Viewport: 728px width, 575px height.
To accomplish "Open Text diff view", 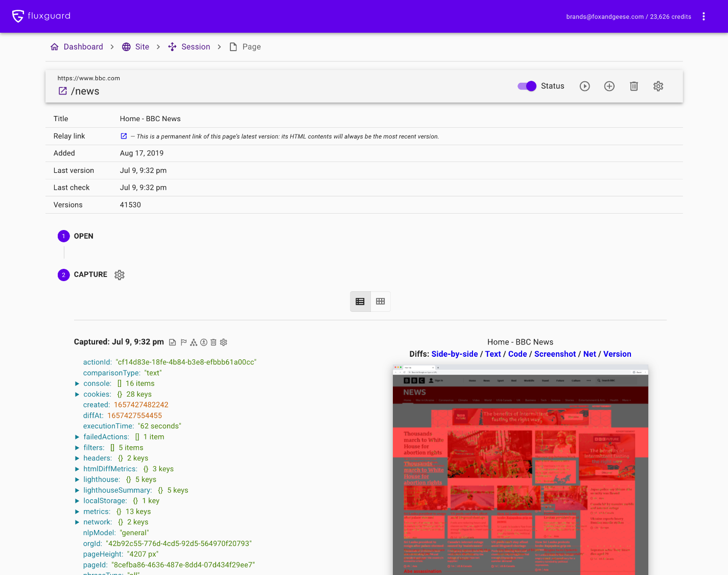I will coord(493,354).
